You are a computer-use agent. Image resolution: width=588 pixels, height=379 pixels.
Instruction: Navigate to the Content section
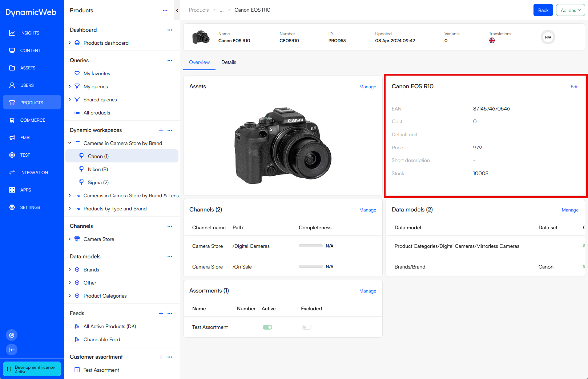coord(30,50)
